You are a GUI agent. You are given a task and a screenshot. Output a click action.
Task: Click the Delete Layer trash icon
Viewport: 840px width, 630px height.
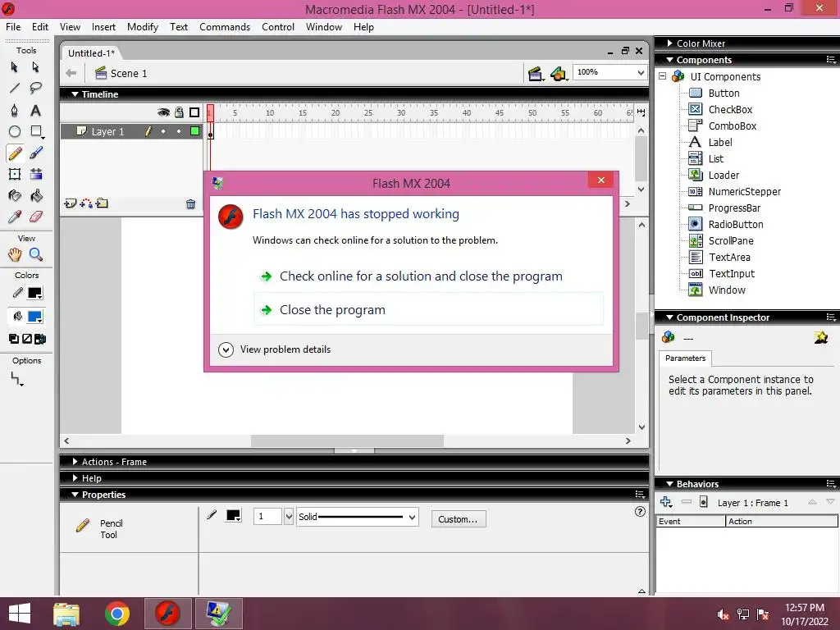(190, 203)
